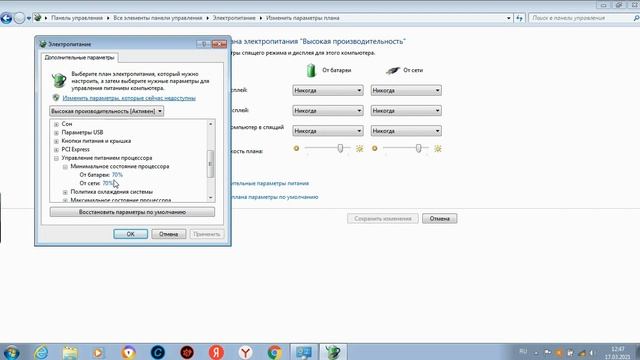Open Action Center flag icon in tray
The width and height of the screenshot is (640, 360).
[x=547, y=352]
